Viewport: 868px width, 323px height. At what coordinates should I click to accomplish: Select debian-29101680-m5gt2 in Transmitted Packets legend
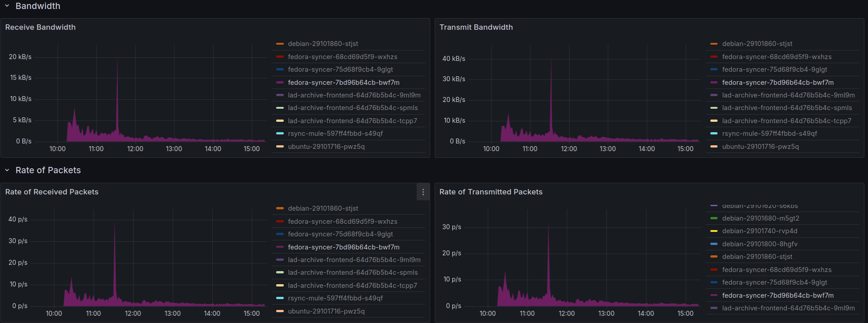click(760, 218)
